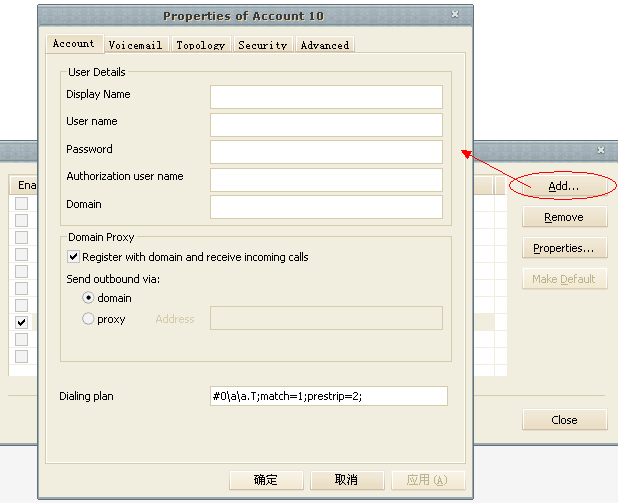This screenshot has width=618, height=503.
Task: Click the Display Name input field
Action: point(326,96)
